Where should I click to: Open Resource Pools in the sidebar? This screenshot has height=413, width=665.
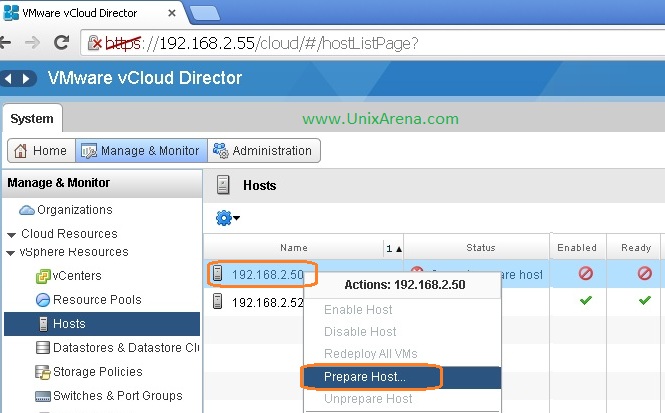tap(97, 300)
